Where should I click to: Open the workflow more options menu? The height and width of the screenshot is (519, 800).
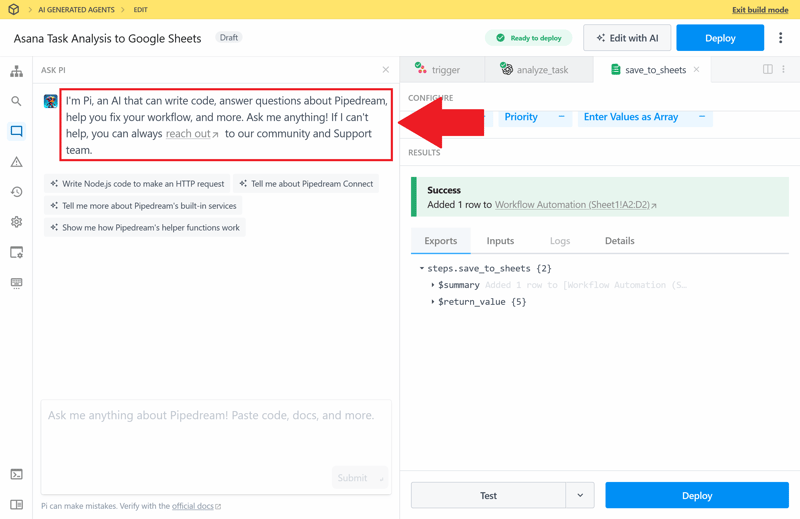780,38
